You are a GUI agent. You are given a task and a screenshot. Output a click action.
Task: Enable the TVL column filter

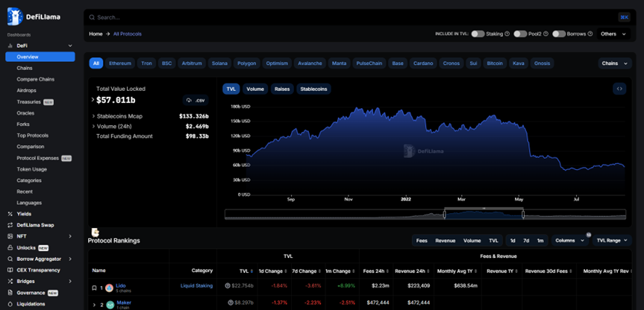493,241
